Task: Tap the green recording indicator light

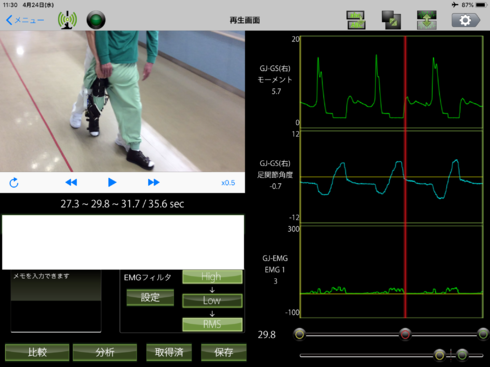Action: click(x=96, y=20)
